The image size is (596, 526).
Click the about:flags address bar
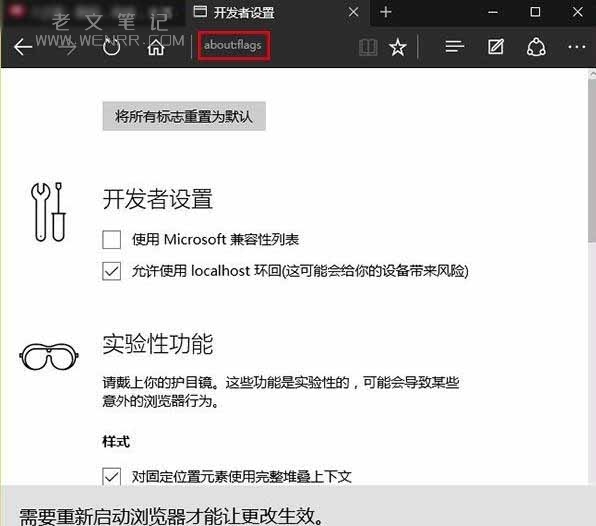pos(233,45)
